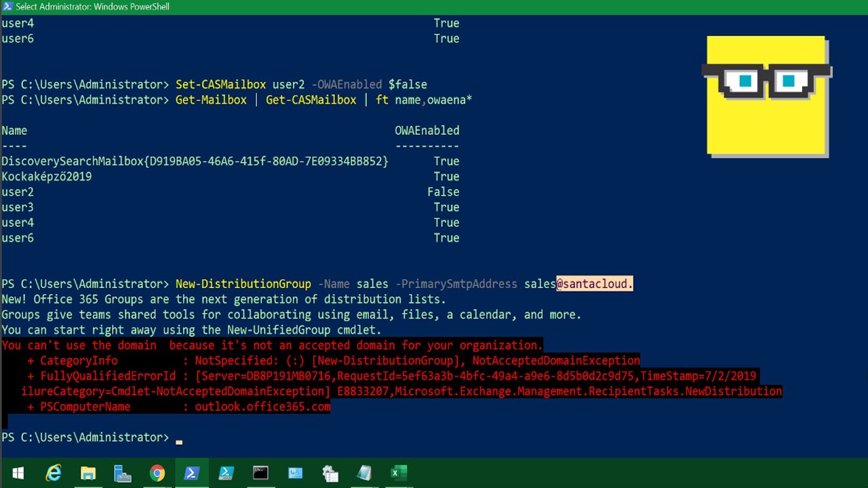Click the OWAEnabled column header
Image resolution: width=868 pixels, height=488 pixels.
coord(427,131)
